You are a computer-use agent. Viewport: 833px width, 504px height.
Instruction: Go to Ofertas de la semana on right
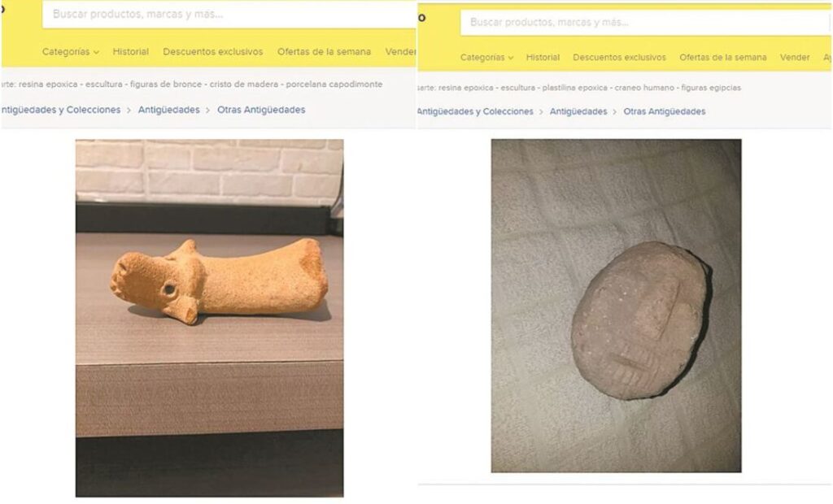pyautogui.click(x=722, y=58)
